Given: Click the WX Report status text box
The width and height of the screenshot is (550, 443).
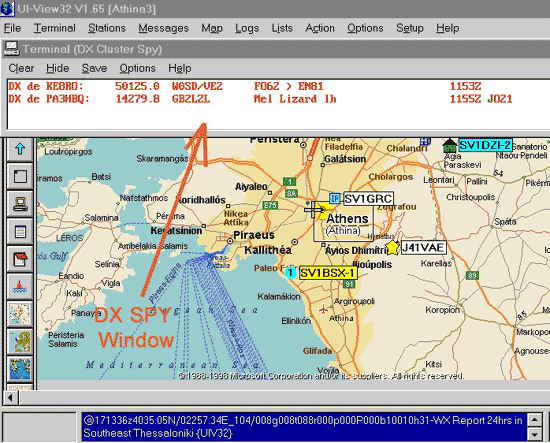Looking at the screenshot, I should [304, 427].
